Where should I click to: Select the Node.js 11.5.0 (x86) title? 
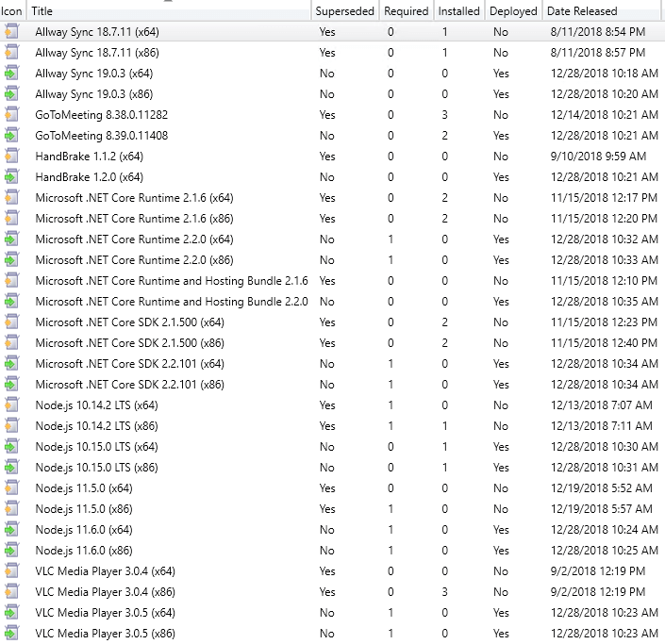point(84,509)
